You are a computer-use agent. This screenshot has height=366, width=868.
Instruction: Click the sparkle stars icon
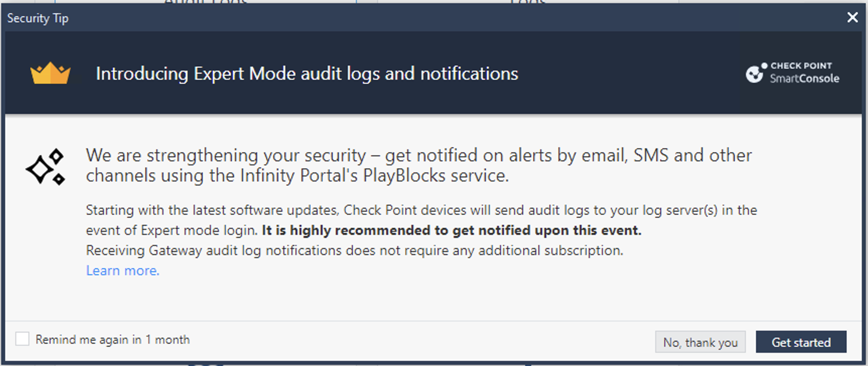[45, 167]
